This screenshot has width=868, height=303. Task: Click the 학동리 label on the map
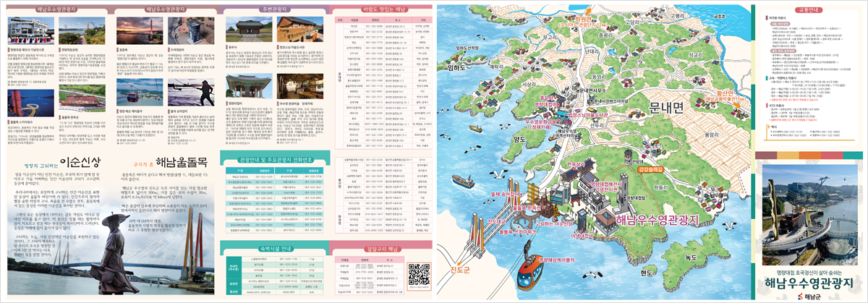pos(661,188)
